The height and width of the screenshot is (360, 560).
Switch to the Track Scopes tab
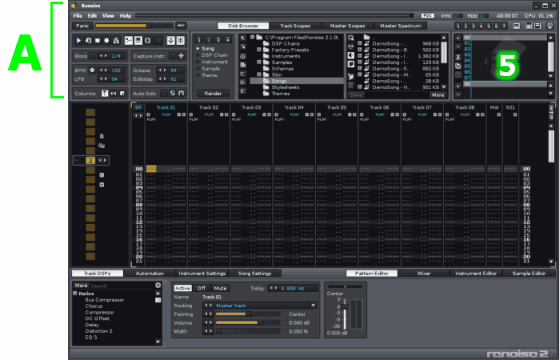tap(295, 26)
